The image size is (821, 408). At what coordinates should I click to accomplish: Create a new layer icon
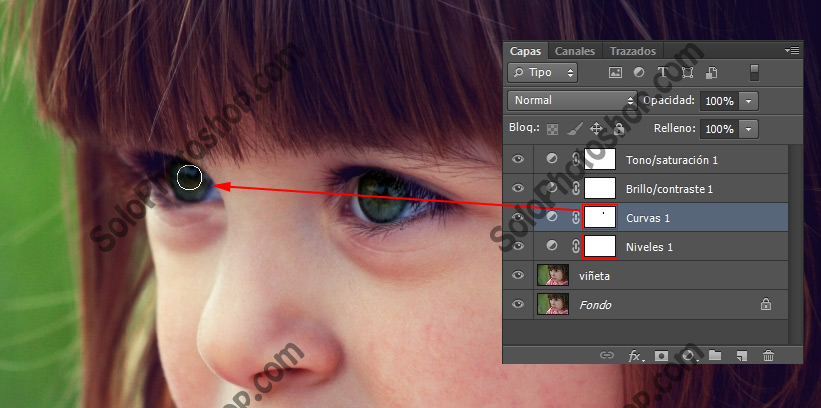point(741,355)
